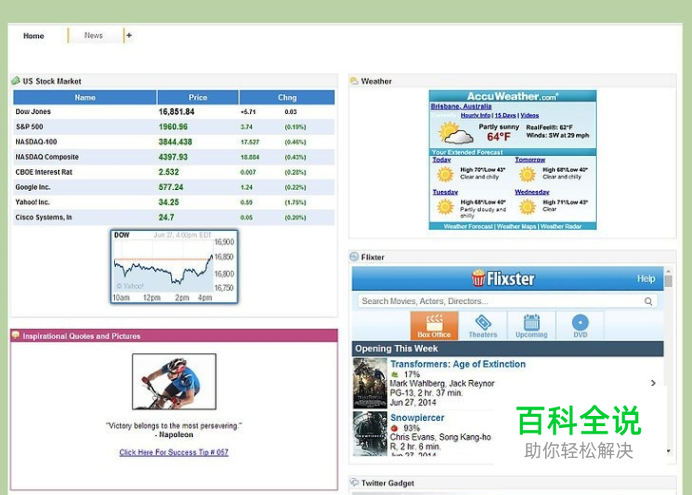Switch to the News tab
Screen dimensions: 692x495
93,35
